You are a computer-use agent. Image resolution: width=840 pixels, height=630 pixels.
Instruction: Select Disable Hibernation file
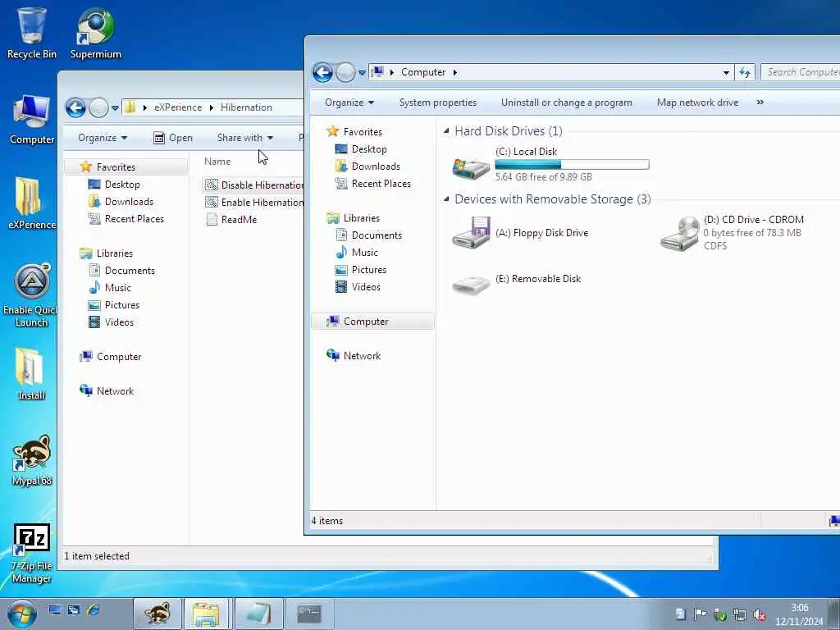254,185
